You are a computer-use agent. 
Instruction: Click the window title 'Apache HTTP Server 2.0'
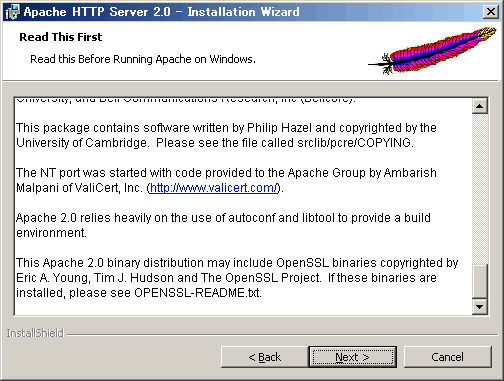tap(97, 12)
